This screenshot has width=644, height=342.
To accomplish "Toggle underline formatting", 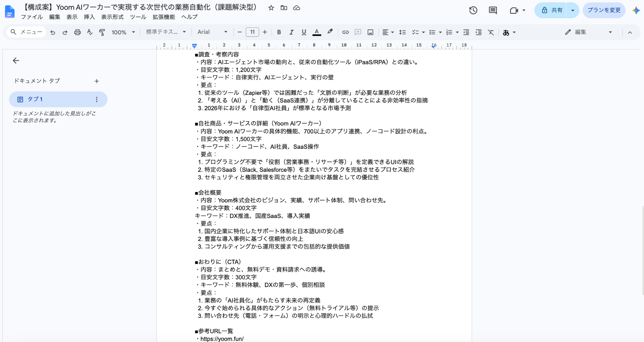I will tap(304, 32).
